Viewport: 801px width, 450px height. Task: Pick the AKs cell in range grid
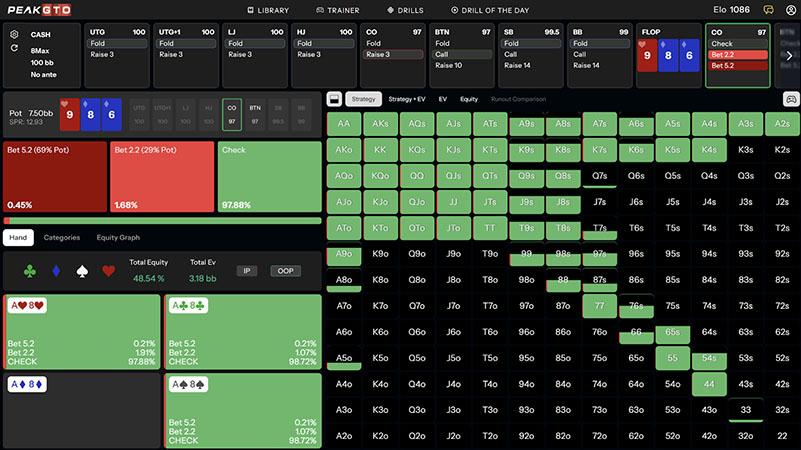[381, 124]
